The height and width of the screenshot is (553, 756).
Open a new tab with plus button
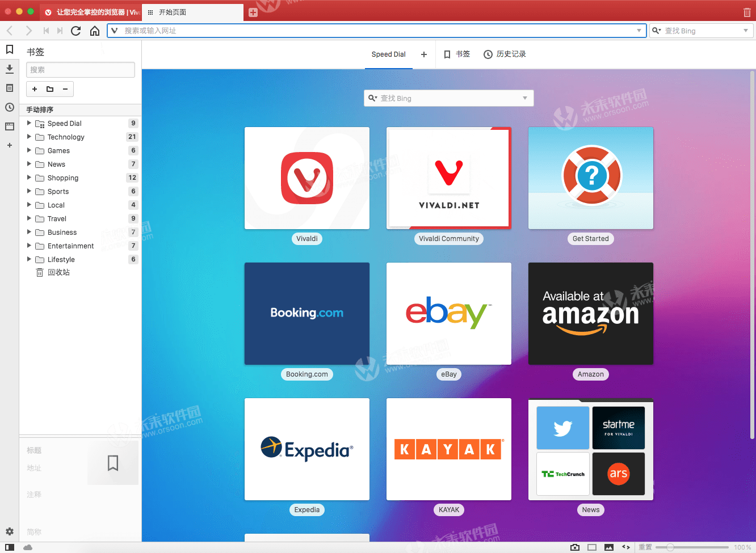253,12
